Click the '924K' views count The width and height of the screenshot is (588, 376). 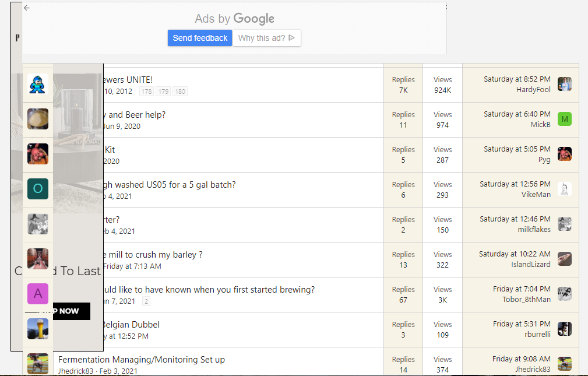pos(442,90)
